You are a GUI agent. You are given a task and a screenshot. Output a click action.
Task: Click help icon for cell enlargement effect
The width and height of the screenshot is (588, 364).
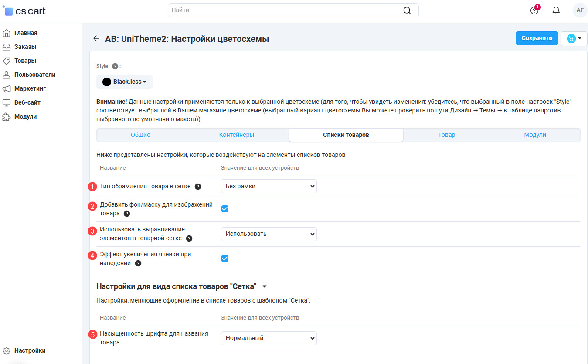tap(138, 263)
